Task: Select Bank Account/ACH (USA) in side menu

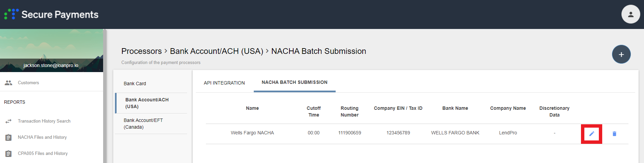Action: coord(147,103)
